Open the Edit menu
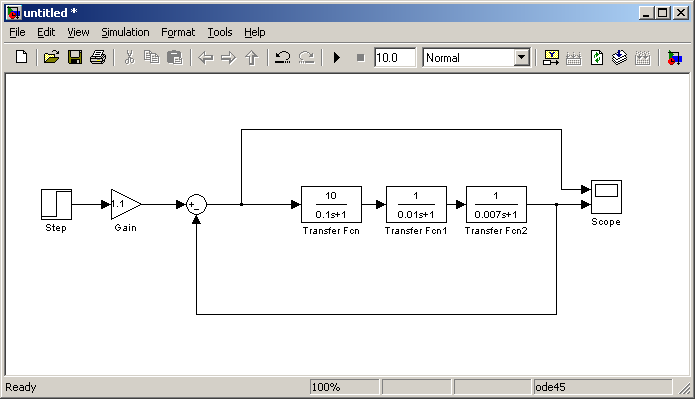Image resolution: width=695 pixels, height=399 pixels. click(46, 32)
